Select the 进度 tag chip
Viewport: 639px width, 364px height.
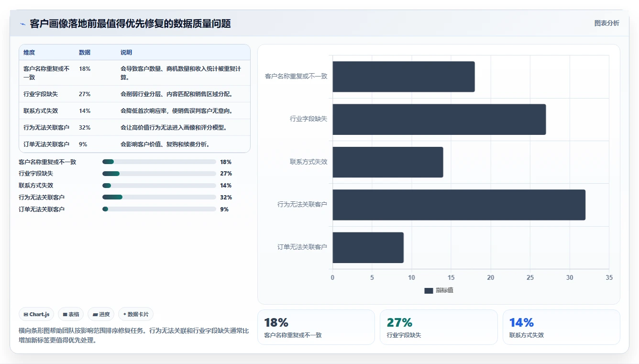coord(101,314)
